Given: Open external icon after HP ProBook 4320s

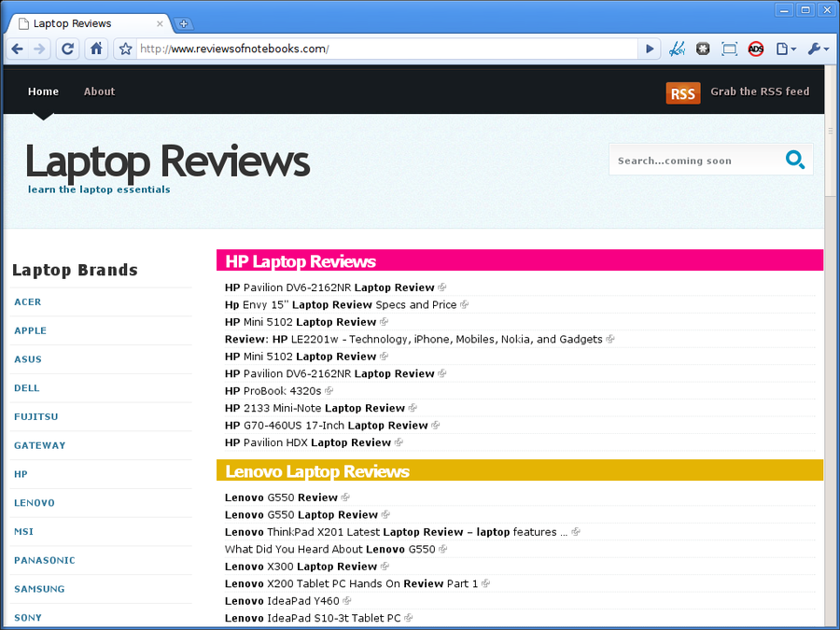Looking at the screenshot, I should click(x=329, y=390).
